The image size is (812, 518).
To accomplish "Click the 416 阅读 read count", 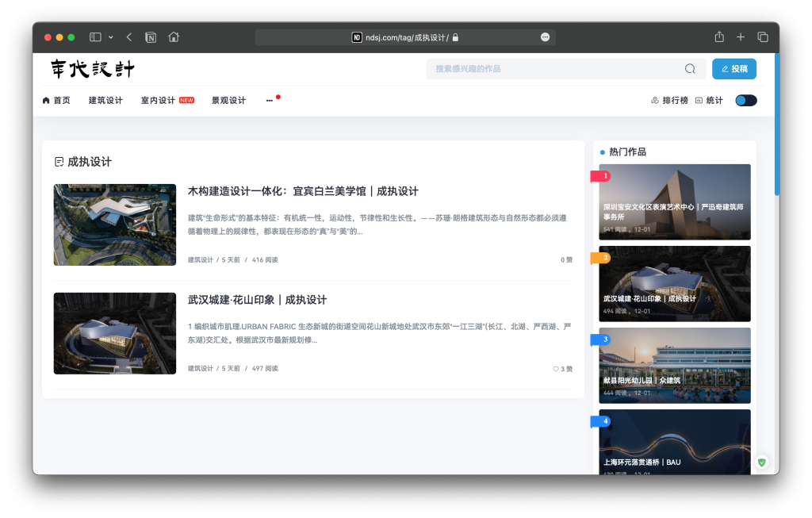I will click(x=265, y=260).
